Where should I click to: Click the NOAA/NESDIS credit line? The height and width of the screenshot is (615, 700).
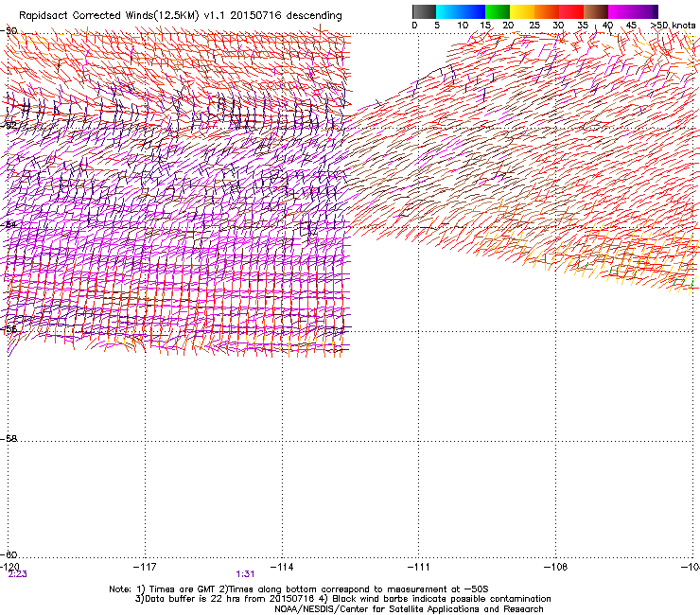pyautogui.click(x=409, y=609)
